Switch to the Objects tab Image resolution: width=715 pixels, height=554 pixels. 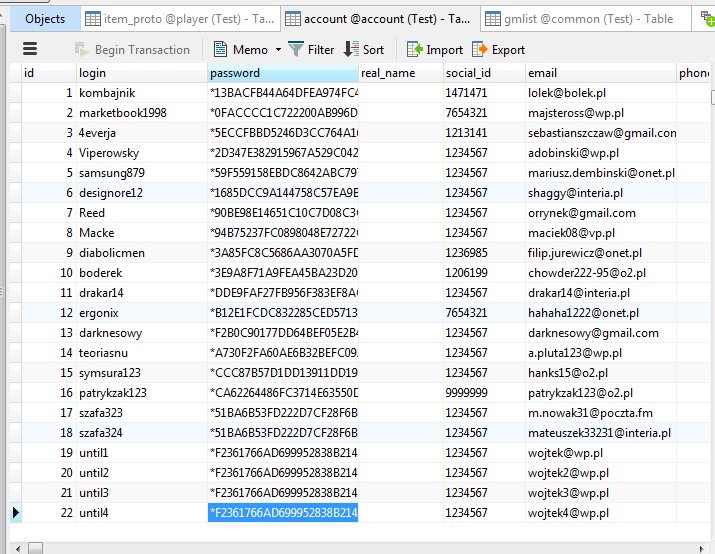(x=45, y=19)
